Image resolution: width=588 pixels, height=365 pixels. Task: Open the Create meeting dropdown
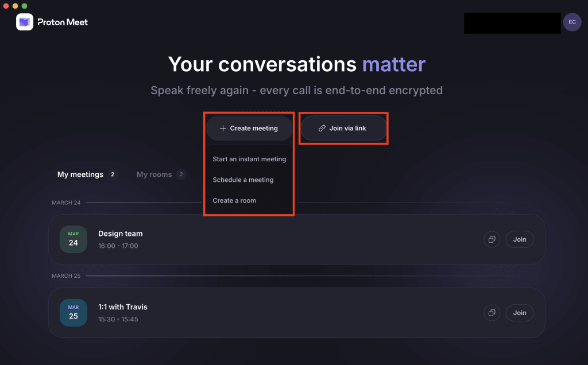click(249, 128)
